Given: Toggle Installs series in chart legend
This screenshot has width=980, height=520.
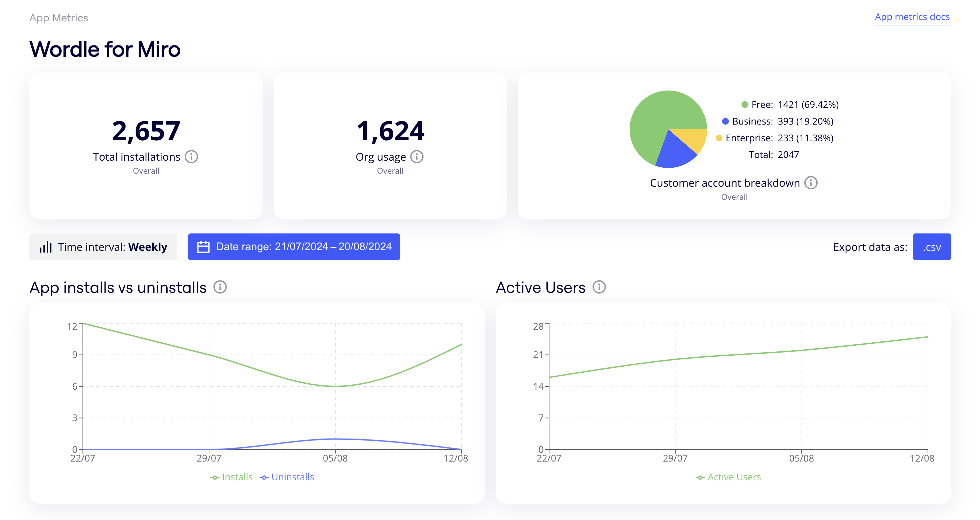Looking at the screenshot, I should (231, 477).
